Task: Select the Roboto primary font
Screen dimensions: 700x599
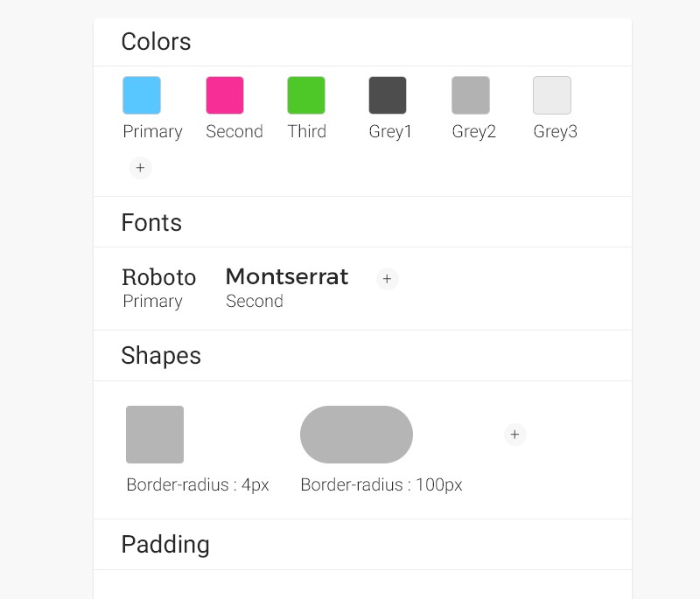Action: 158,278
